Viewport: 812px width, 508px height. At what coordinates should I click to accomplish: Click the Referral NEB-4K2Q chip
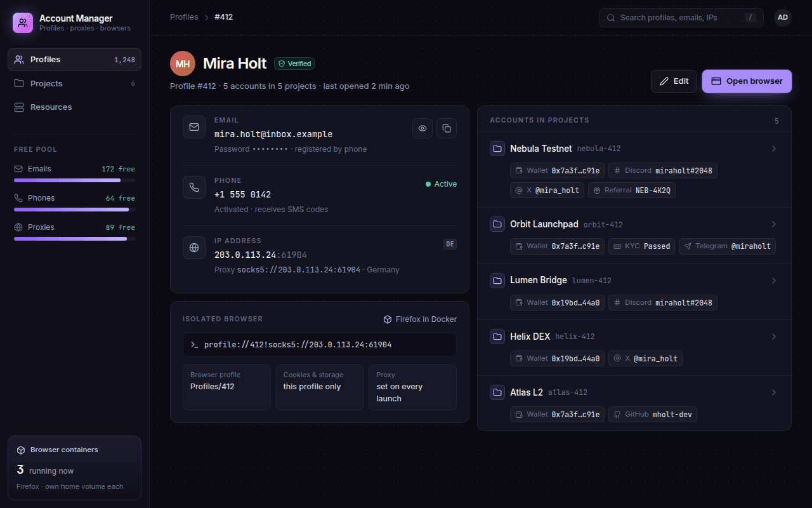pyautogui.click(x=632, y=190)
